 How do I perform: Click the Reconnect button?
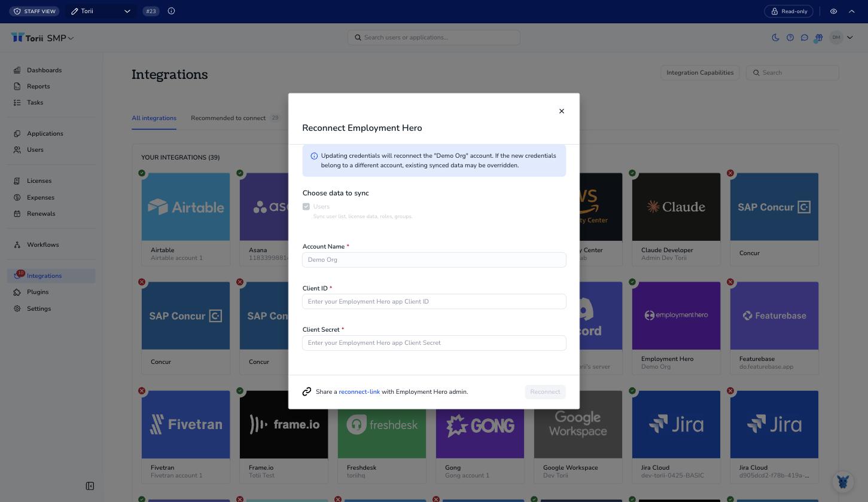pyautogui.click(x=545, y=392)
